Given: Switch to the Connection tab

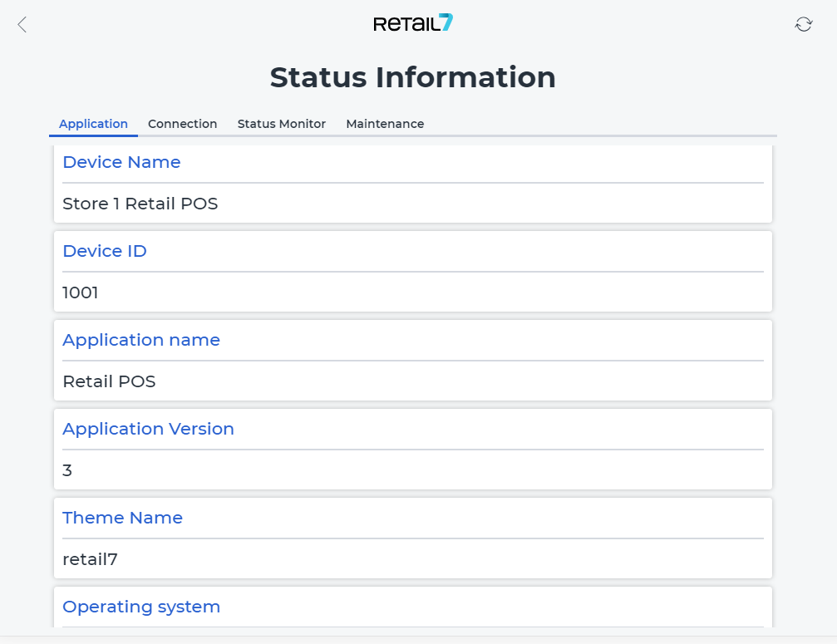Looking at the screenshot, I should [x=183, y=124].
